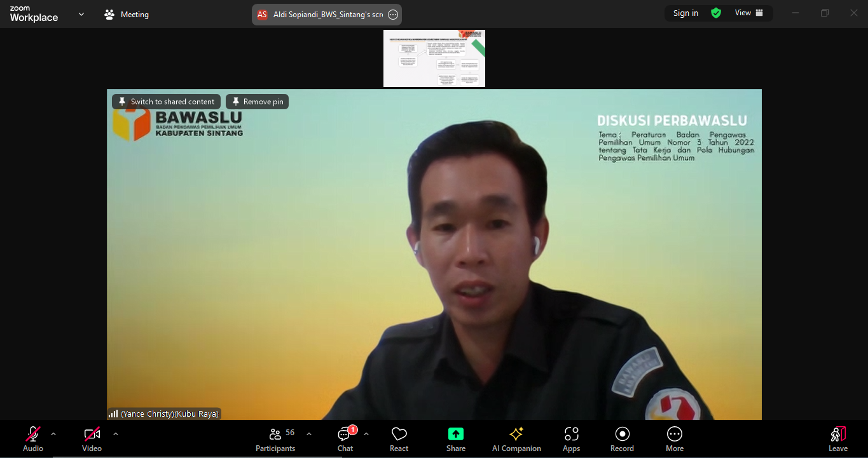
Task: Open the View layout menu
Action: tap(748, 13)
